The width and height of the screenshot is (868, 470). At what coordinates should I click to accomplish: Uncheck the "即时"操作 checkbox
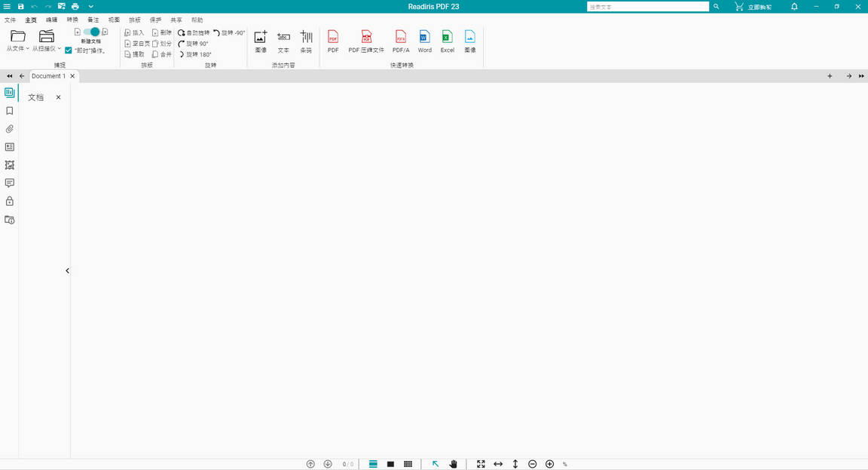coord(69,50)
